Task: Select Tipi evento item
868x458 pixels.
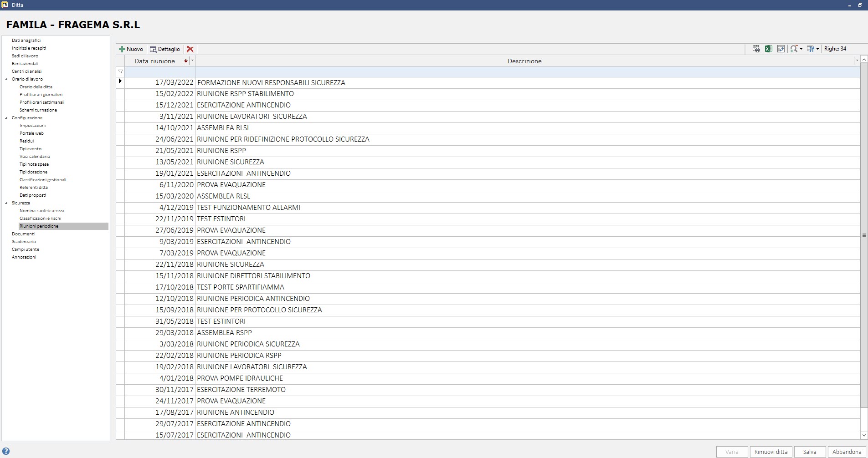Action: (31, 149)
